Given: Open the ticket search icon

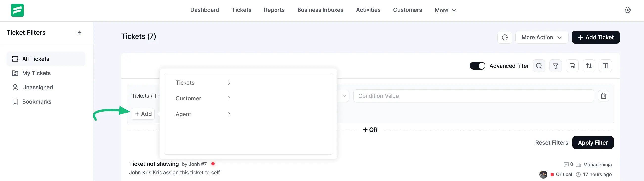Looking at the screenshot, I should (x=539, y=66).
